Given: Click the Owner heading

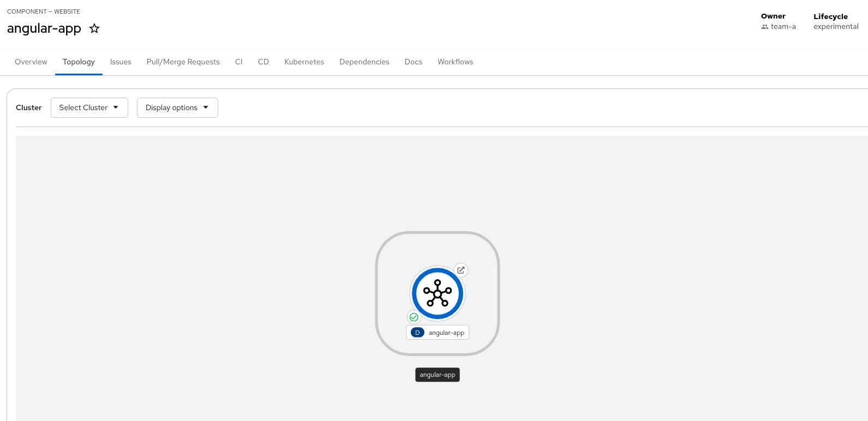Looking at the screenshot, I should point(774,16).
